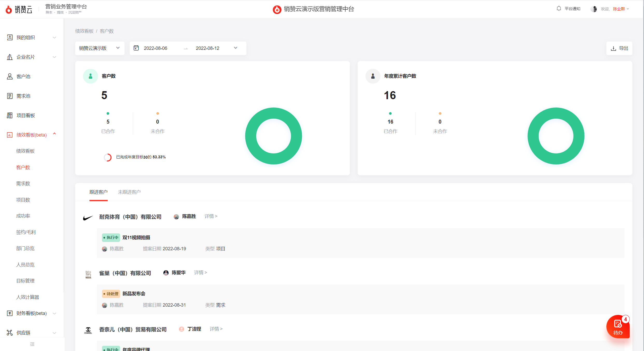Click the 客户数 green donut chart
Viewport: 644px width, 351px height.
tap(274, 136)
